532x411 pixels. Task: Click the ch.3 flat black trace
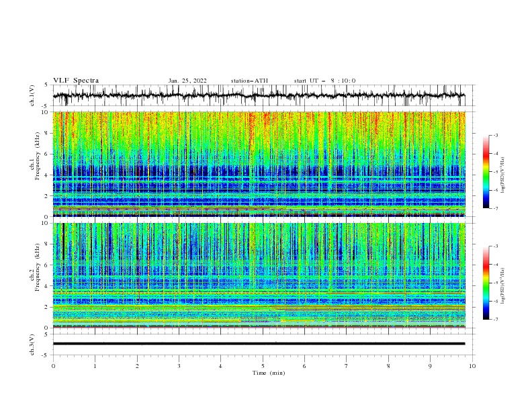click(x=259, y=344)
